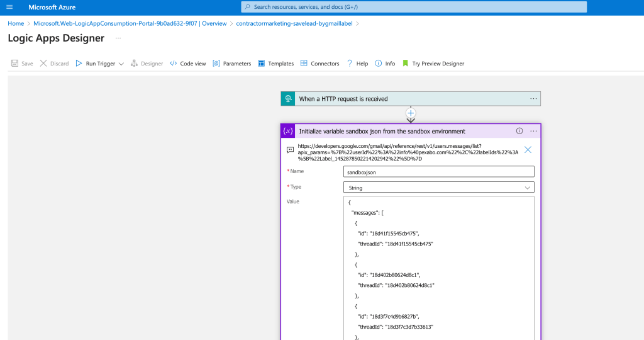
Task: Open the Azure portal hamburger menu
Action: pos(9,7)
